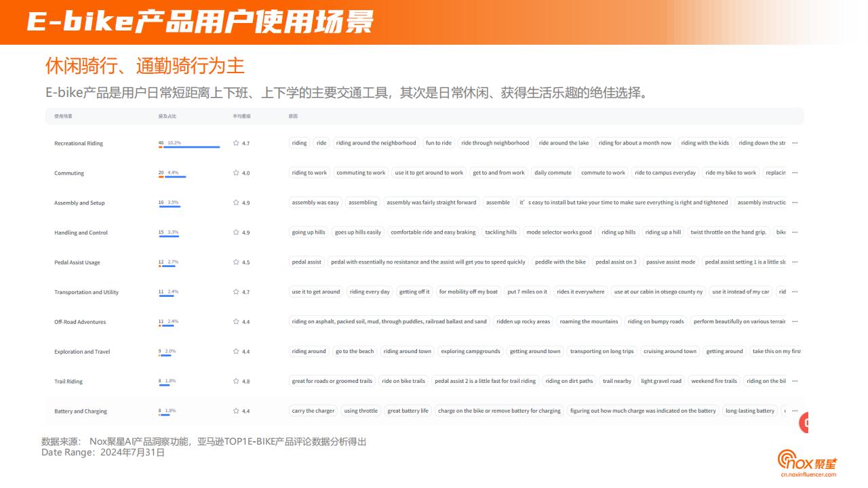Viewport: 868px width, 488px height.
Task: Click the Commuting percentage bar
Action: [x=172, y=177]
